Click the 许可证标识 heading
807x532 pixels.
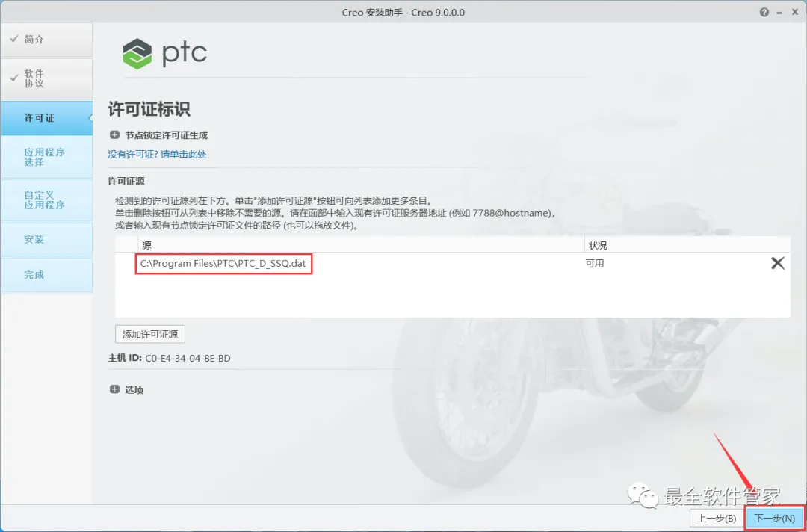pos(149,109)
